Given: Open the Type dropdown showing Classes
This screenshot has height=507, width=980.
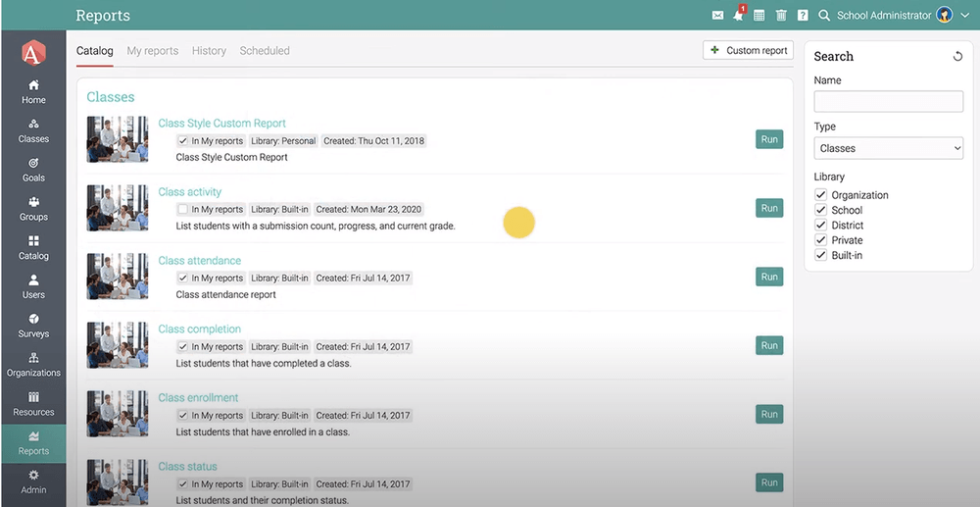Looking at the screenshot, I should click(x=888, y=148).
